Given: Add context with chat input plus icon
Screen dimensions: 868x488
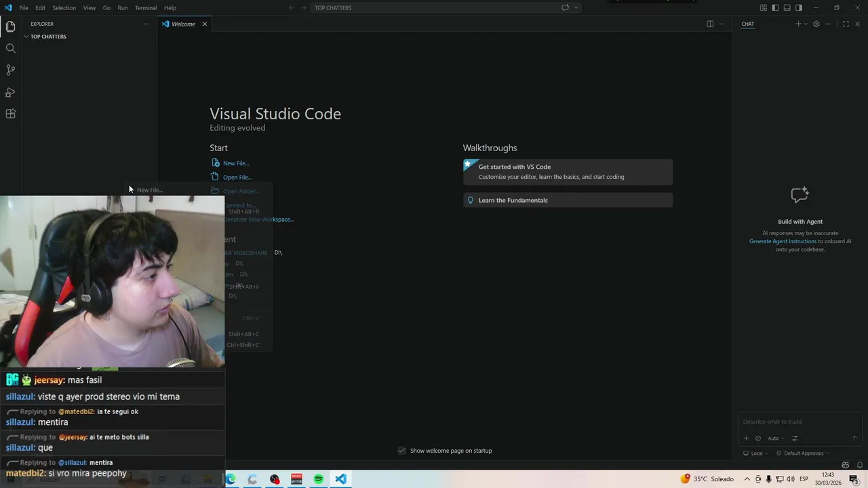Looking at the screenshot, I should click(746, 439).
